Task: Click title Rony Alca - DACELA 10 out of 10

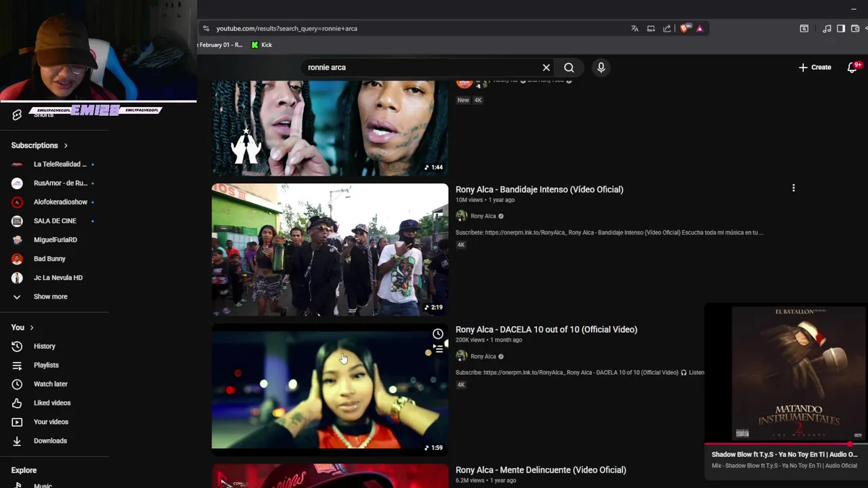Action: [x=546, y=329]
